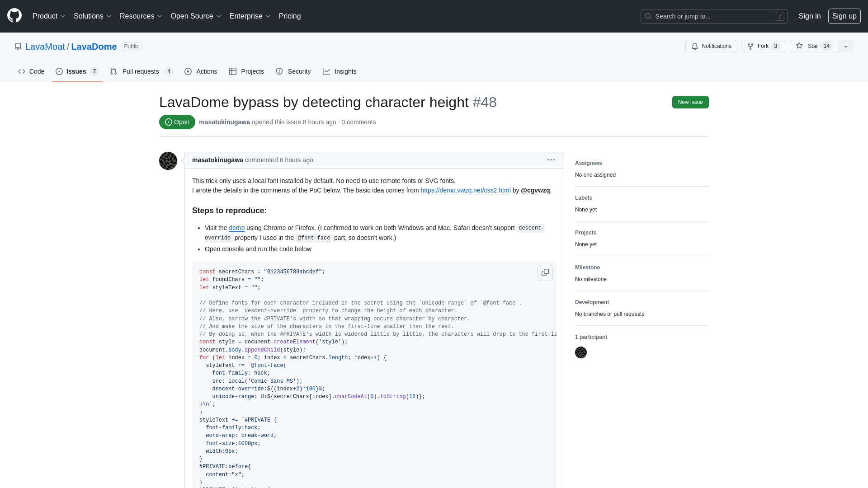Click the Open issue status badge
Image resolution: width=868 pixels, height=488 pixels.
click(x=177, y=122)
